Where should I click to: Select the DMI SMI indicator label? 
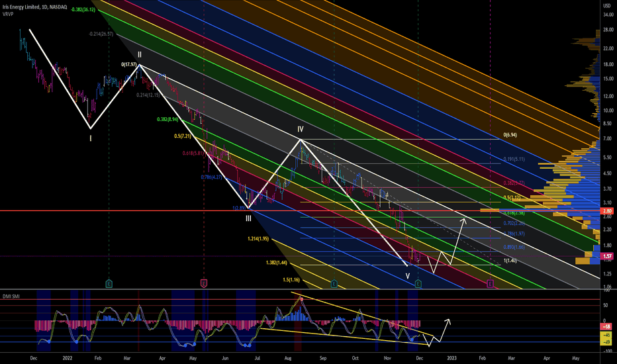pos(11,296)
